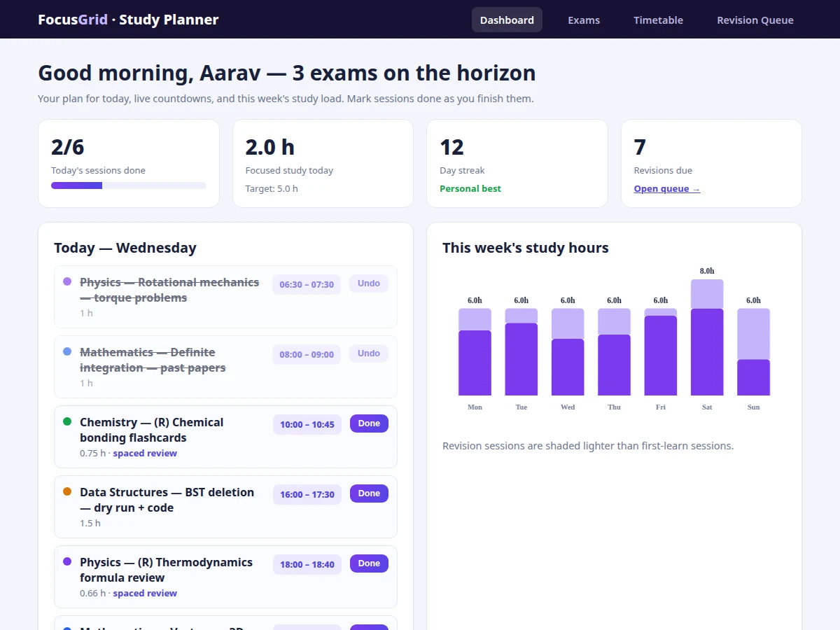This screenshot has width=840, height=630.
Task: Click the green dot beside Chemical bonding flashcards
Action: tap(67, 421)
